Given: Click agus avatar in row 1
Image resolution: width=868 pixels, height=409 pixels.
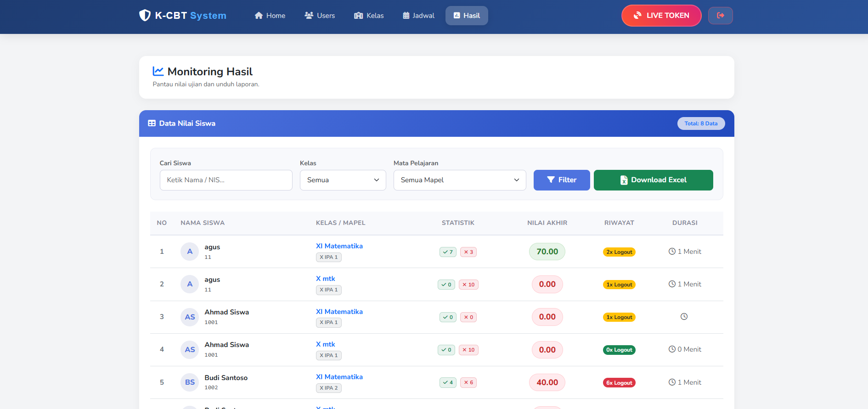Looking at the screenshot, I should [190, 252].
